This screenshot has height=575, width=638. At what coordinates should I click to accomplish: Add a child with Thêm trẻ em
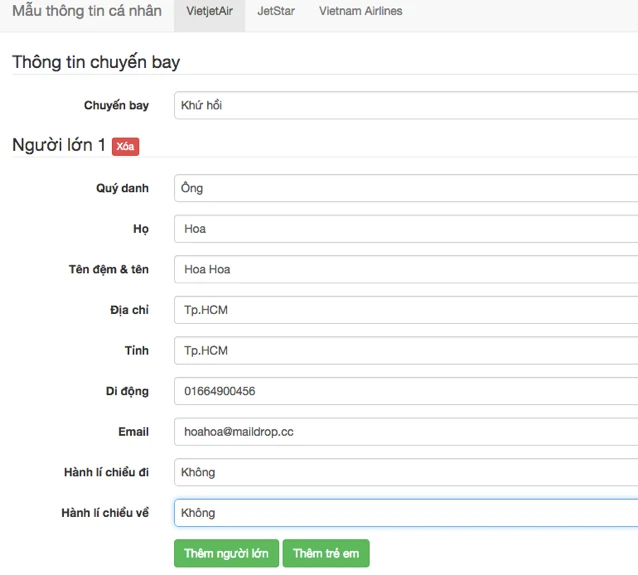click(326, 553)
